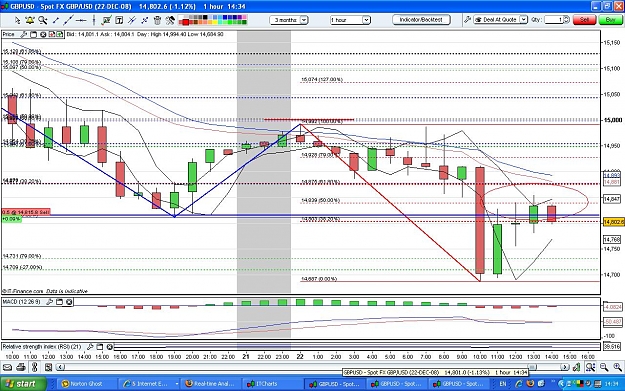This screenshot has height=391, width=625.
Task: Click the 14,802.6 current price label
Action: pos(613,222)
